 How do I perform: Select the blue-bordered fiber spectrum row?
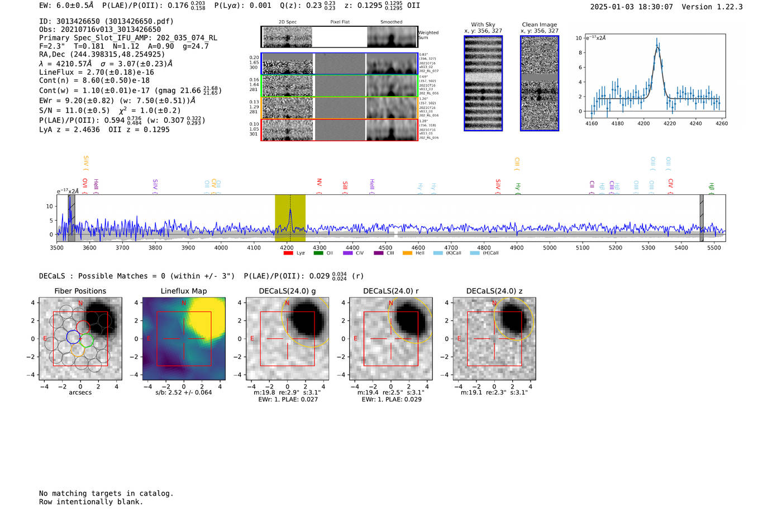click(x=340, y=64)
